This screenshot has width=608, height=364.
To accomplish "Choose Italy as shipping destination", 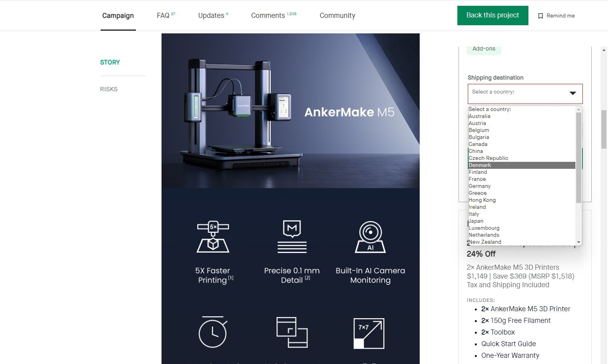I will pos(521,214).
